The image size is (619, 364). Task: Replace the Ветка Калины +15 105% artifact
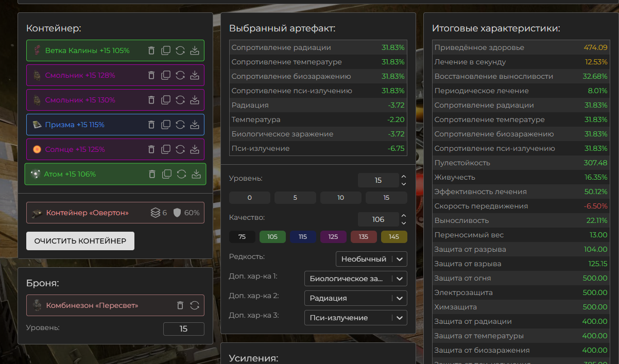pos(180,50)
